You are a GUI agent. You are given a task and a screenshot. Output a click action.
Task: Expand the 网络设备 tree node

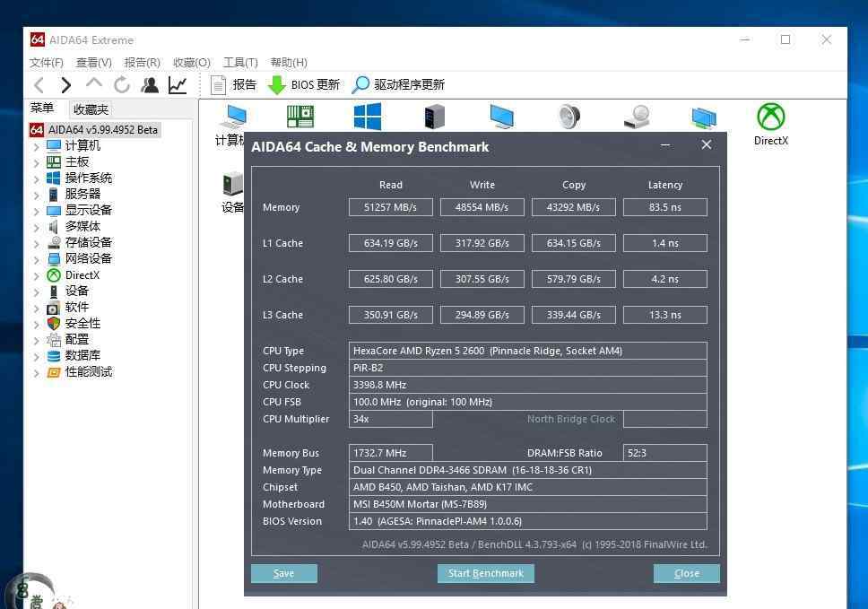pos(37,259)
